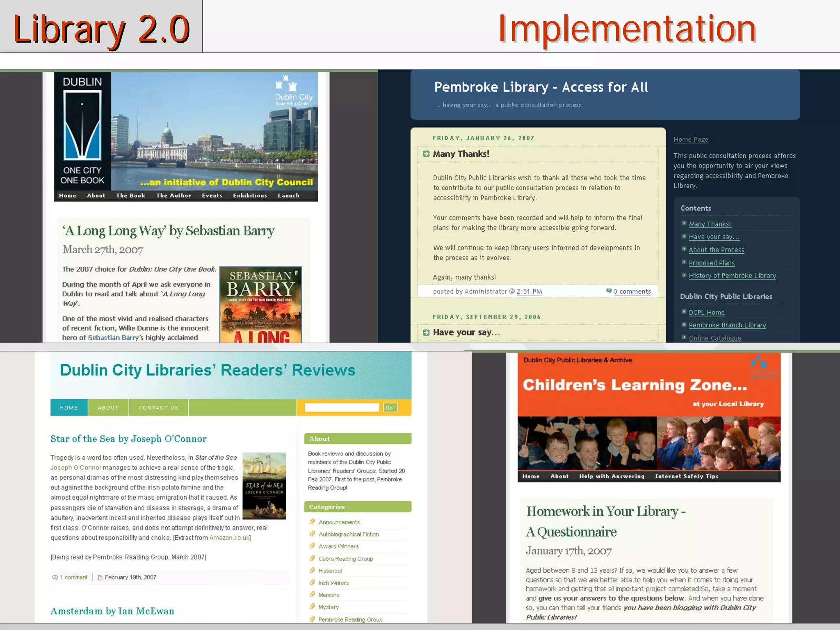Open Online Catalogue link
Screen dimensions: 840x630
click(714, 338)
